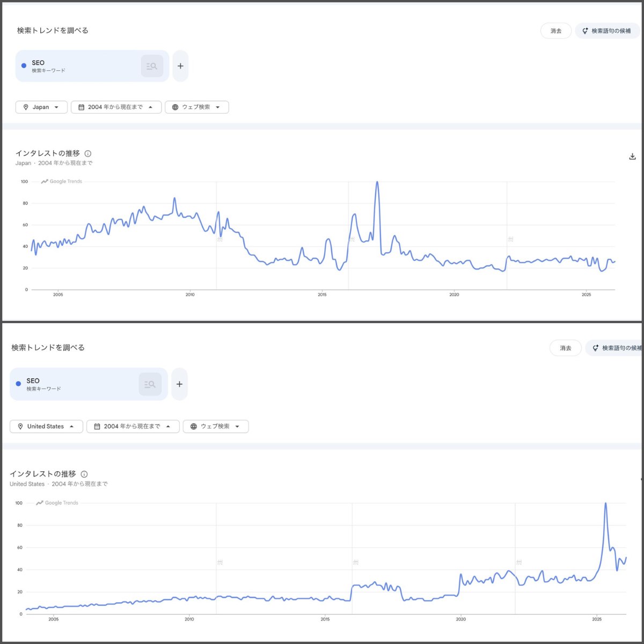Click the note marker near 2022 on the United States chart
This screenshot has width=644, height=644.
tap(519, 562)
